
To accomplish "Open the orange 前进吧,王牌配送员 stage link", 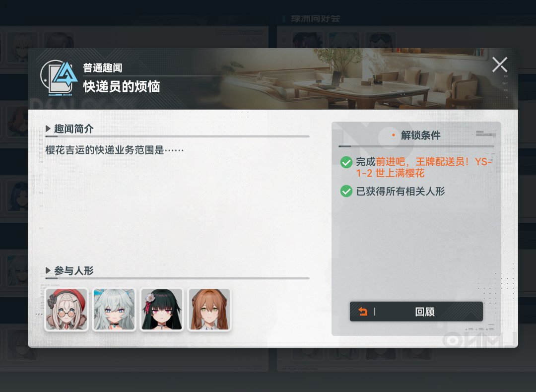I will point(424,167).
